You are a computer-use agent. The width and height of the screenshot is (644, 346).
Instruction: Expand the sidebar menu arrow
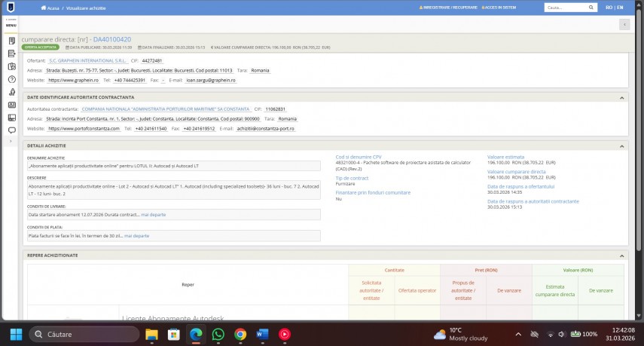coord(11,141)
